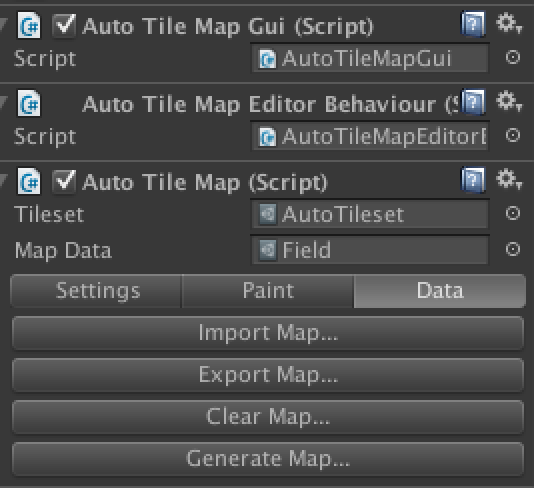Select the AutoTileset object field
The width and height of the screenshot is (534, 488).
pos(370,215)
